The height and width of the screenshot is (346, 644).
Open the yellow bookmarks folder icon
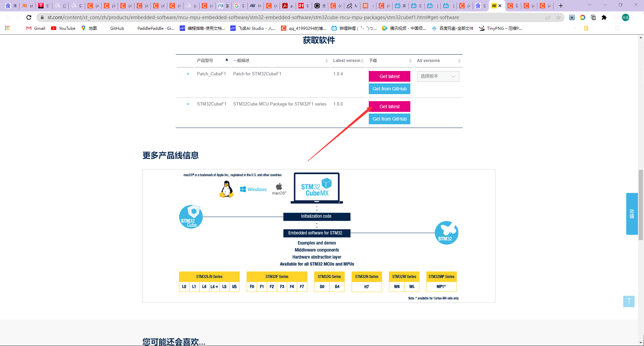point(586,28)
